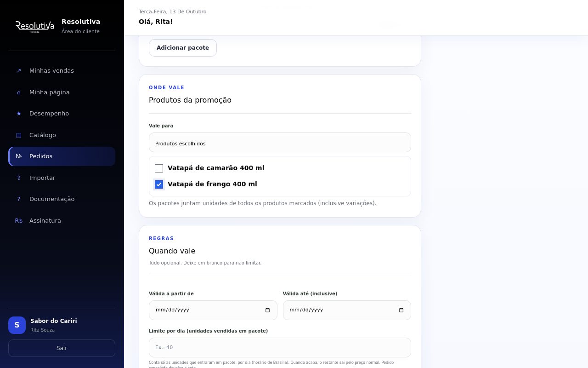Image resolution: width=588 pixels, height=368 pixels.
Task: Click the Importar icon
Action: click(x=19, y=178)
